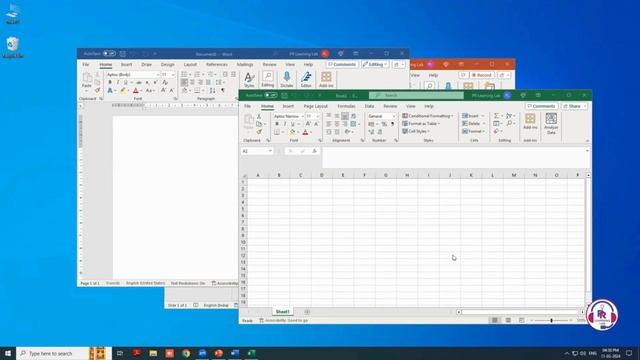Click the Save icon in Excel title bar
The image size is (640, 360).
pyautogui.click(x=284, y=96)
